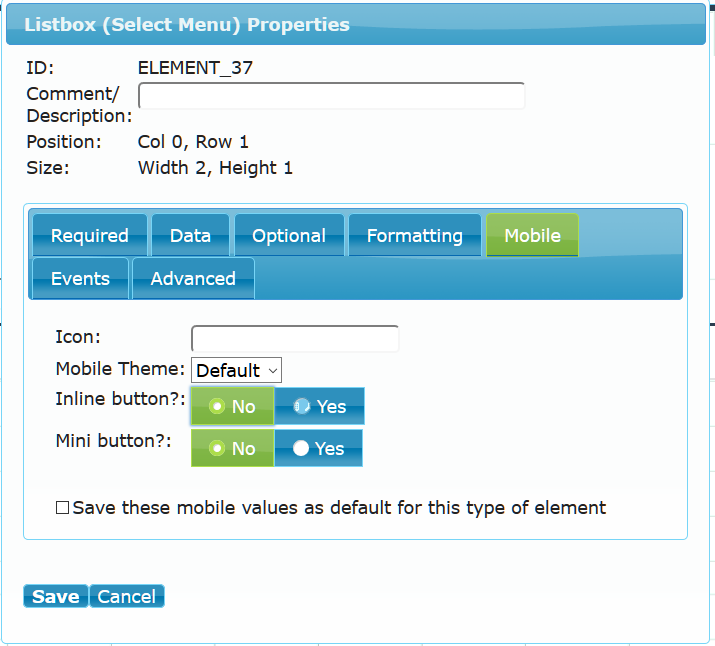Click the Save button

point(56,596)
